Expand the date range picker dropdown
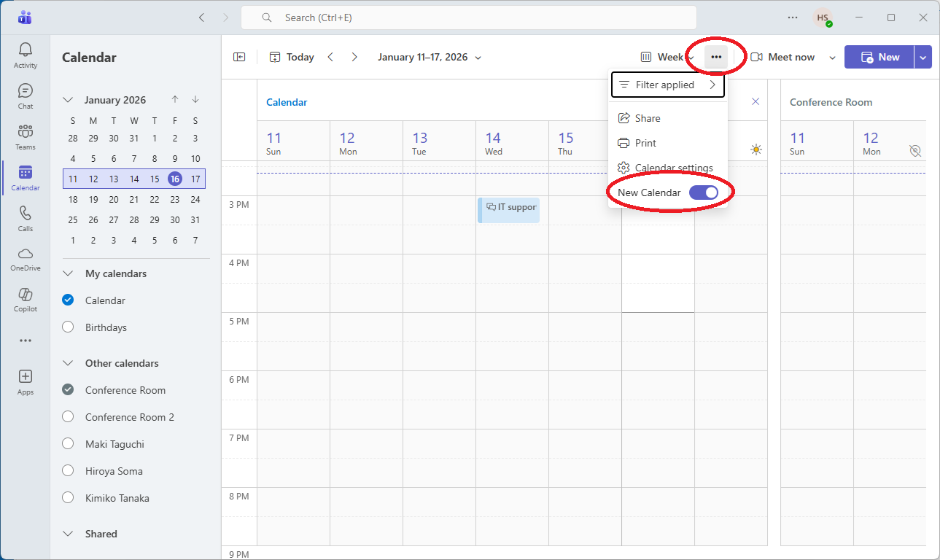Image resolution: width=940 pixels, height=560 pixels. (x=478, y=58)
